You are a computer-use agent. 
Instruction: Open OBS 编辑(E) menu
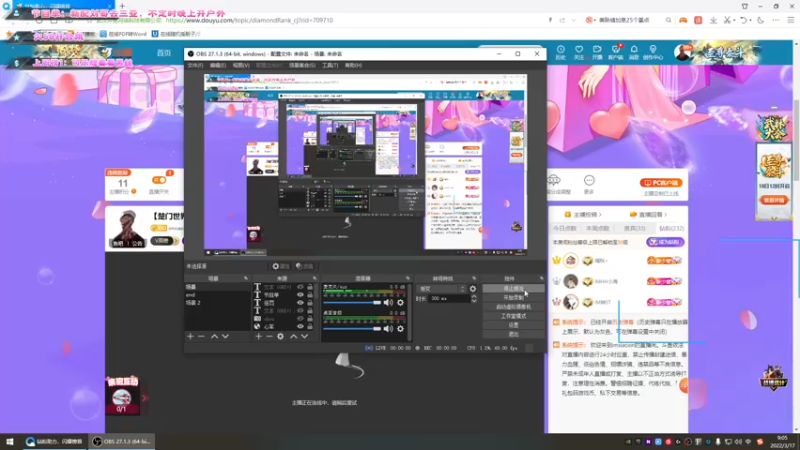point(218,65)
